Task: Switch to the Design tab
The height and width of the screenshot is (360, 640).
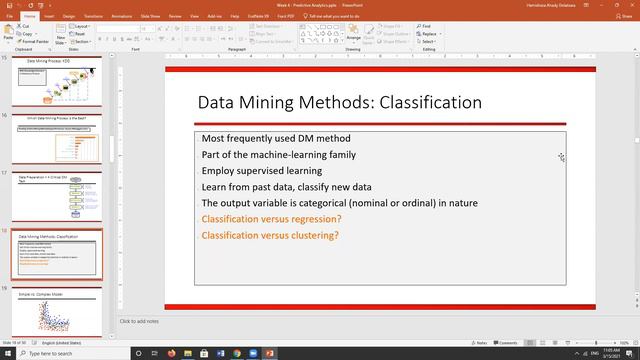Action: point(69,16)
